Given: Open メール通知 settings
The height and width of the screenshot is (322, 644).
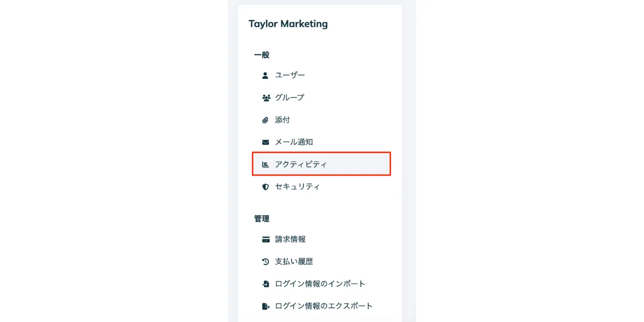Looking at the screenshot, I should pos(294,142).
